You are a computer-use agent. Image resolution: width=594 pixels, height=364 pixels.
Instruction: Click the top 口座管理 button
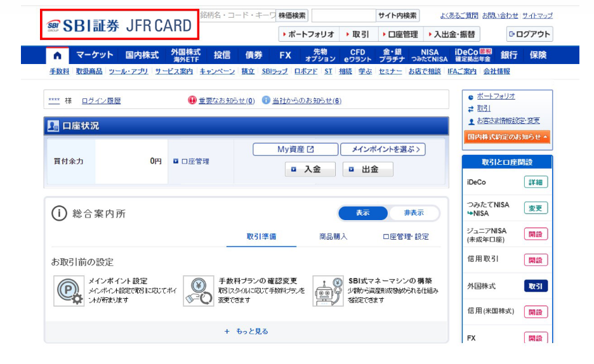pos(401,34)
